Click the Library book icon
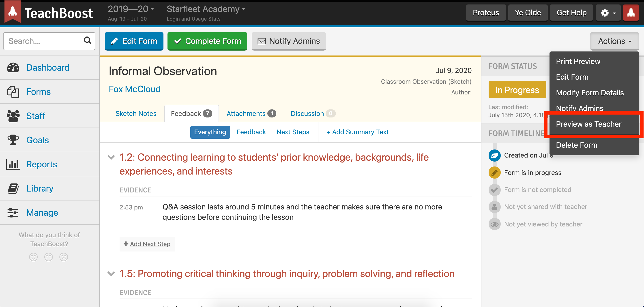This screenshot has width=644, height=307. point(13,188)
